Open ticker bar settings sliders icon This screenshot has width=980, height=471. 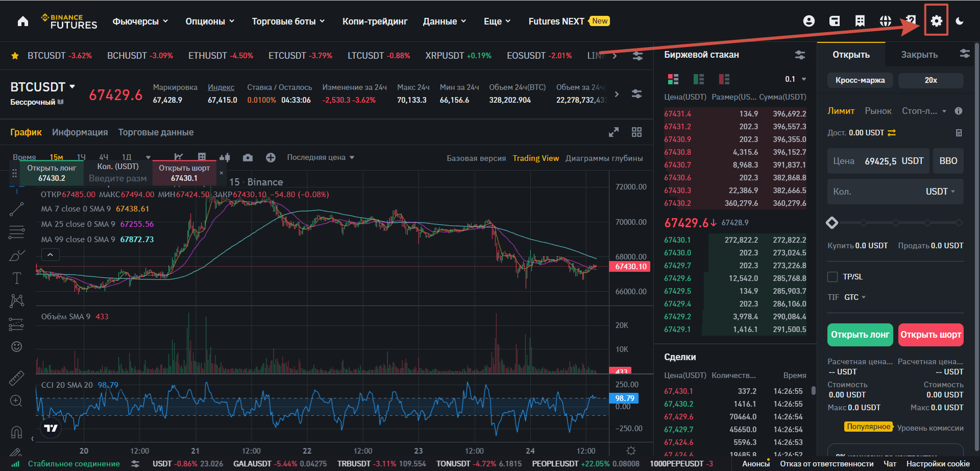638,56
